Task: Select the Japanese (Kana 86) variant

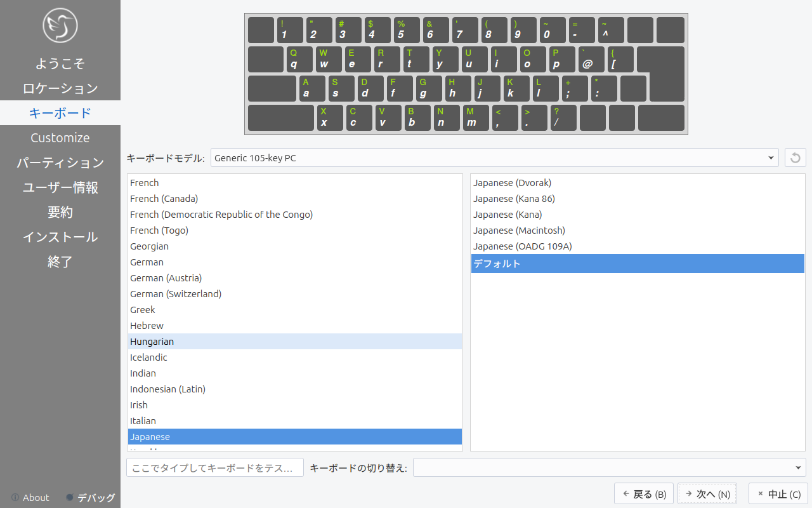Action: pyautogui.click(x=638, y=199)
